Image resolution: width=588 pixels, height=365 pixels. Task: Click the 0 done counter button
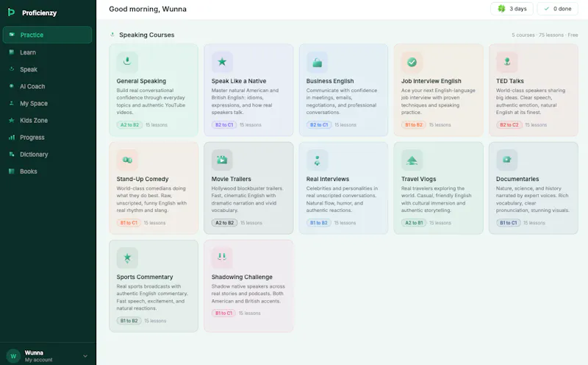557,9
